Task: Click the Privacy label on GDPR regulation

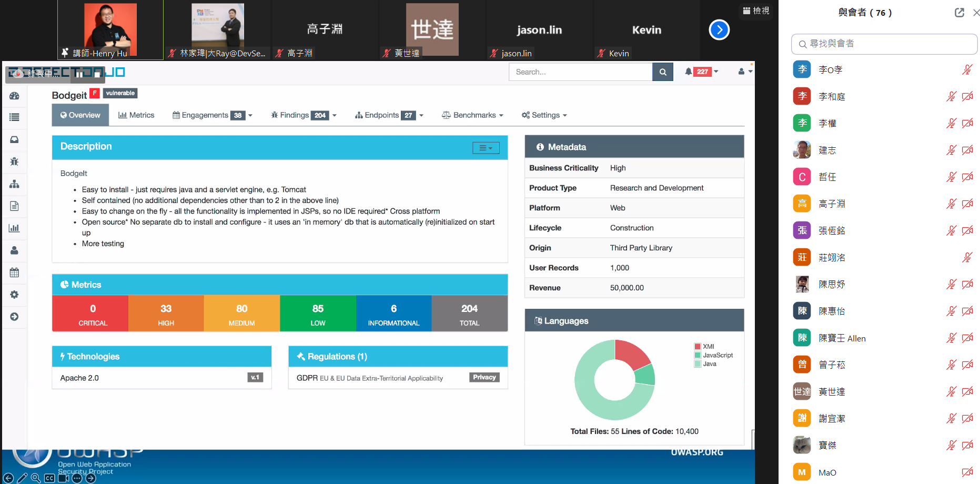Action: point(484,377)
